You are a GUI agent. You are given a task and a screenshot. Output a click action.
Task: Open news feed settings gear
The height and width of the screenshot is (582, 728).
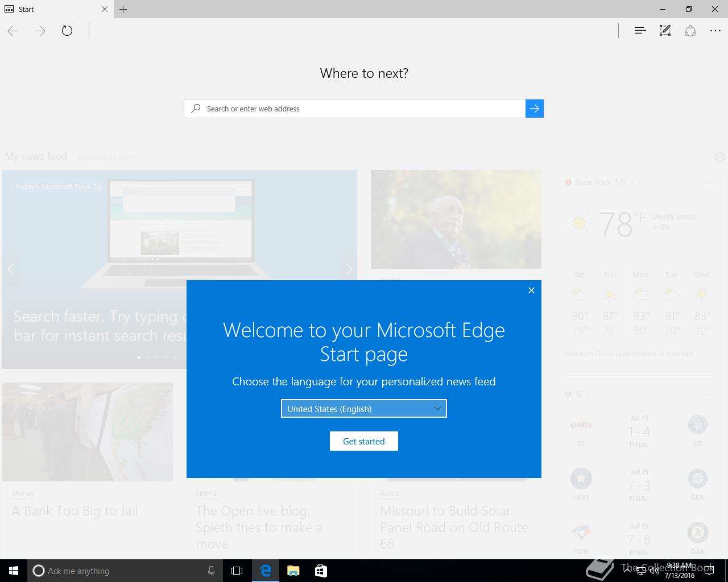720,157
